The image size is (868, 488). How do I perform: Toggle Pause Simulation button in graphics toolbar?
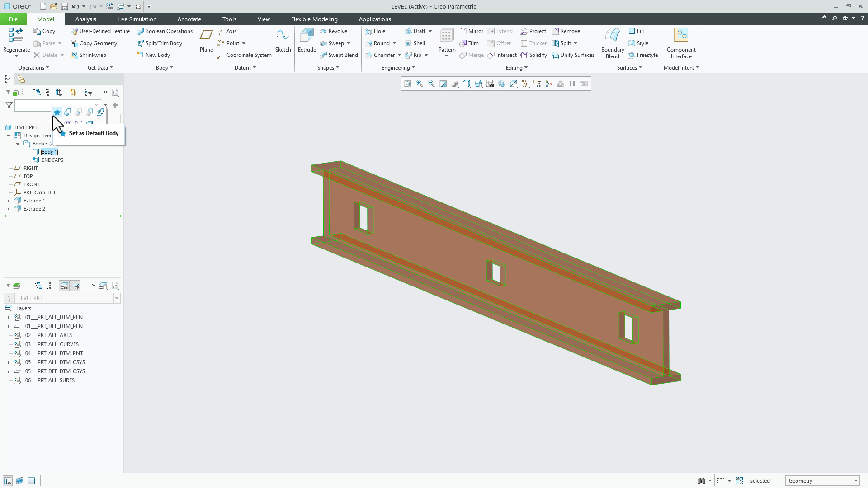point(572,84)
